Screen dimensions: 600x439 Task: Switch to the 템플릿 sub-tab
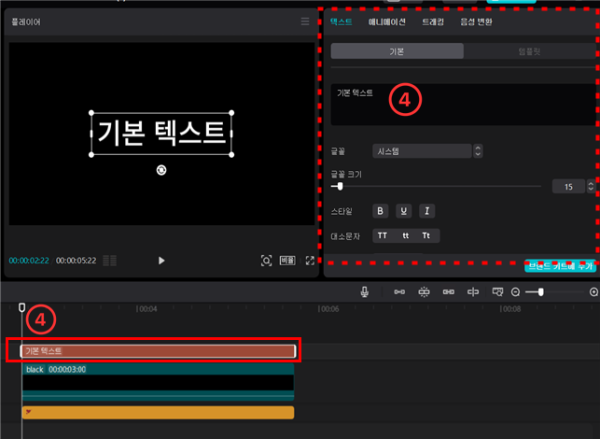click(530, 50)
